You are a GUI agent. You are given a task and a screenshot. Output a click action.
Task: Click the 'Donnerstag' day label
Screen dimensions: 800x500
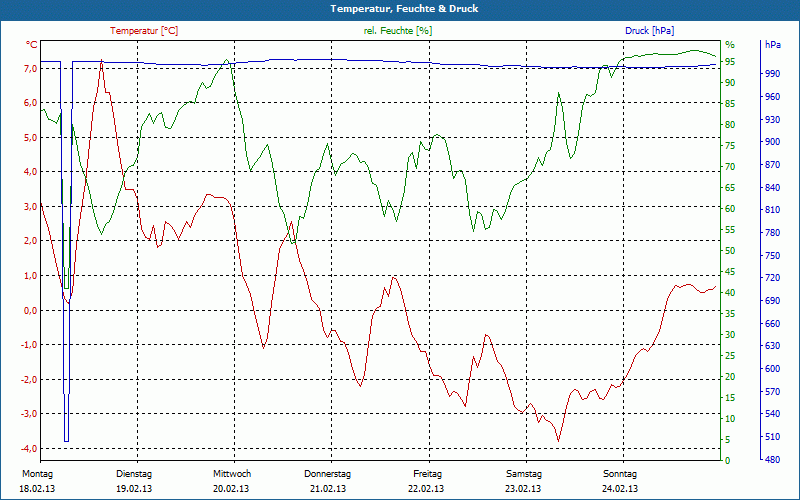pyautogui.click(x=328, y=474)
